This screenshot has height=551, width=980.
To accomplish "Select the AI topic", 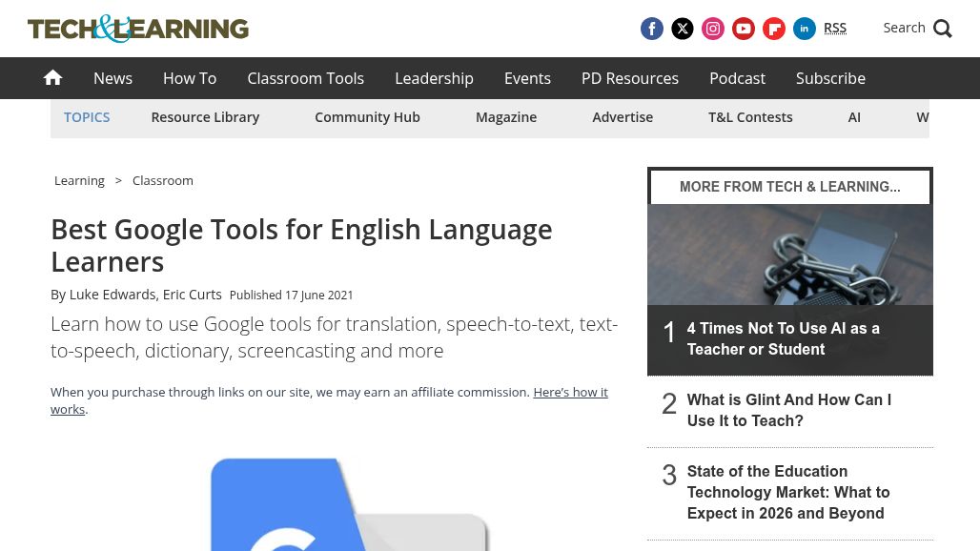I will click(x=854, y=117).
